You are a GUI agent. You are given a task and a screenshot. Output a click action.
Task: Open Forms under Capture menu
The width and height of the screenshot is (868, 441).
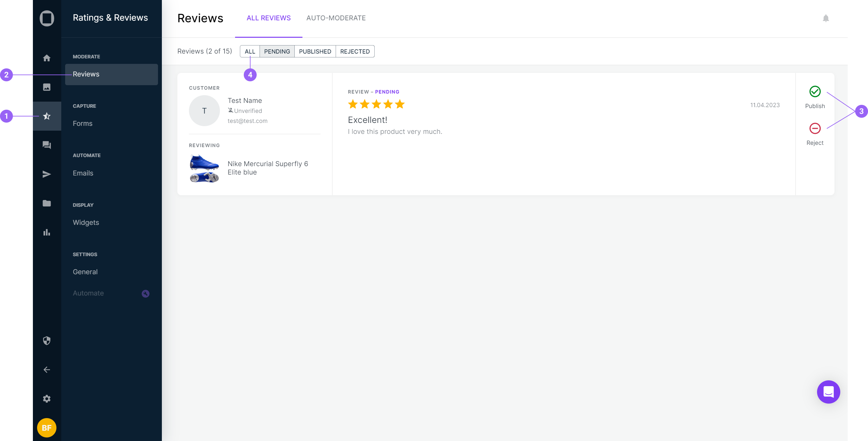click(82, 124)
